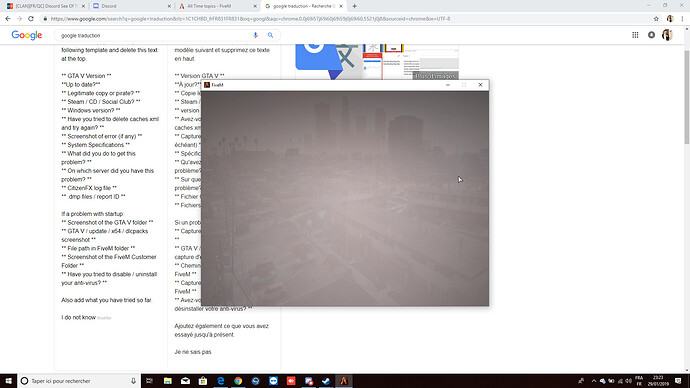This screenshot has height=388, width=690.
Task: Open the Google apps grid
Action: 635,35
